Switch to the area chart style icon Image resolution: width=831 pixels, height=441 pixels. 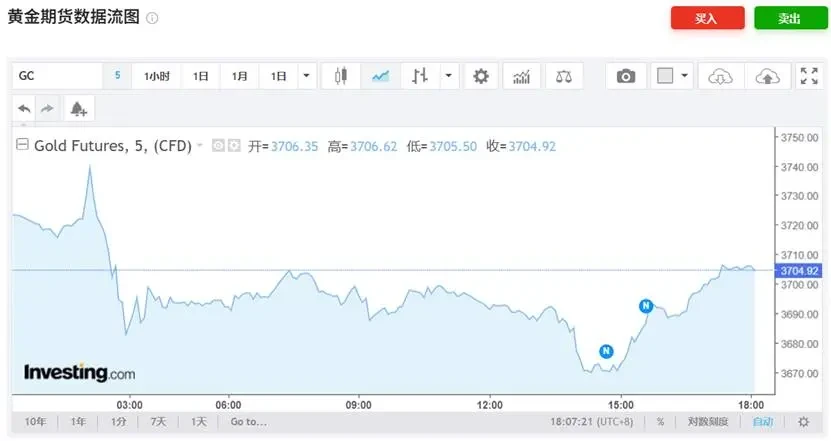380,76
